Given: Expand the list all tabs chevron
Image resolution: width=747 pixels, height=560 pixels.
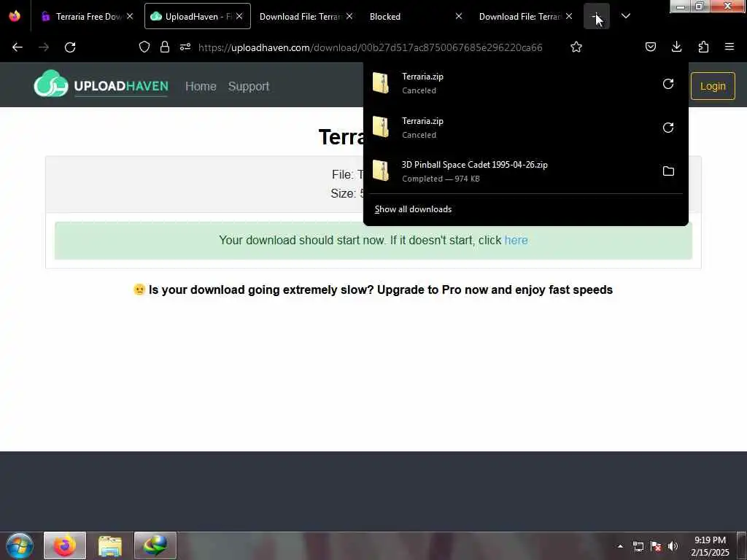Looking at the screenshot, I should point(625,16).
